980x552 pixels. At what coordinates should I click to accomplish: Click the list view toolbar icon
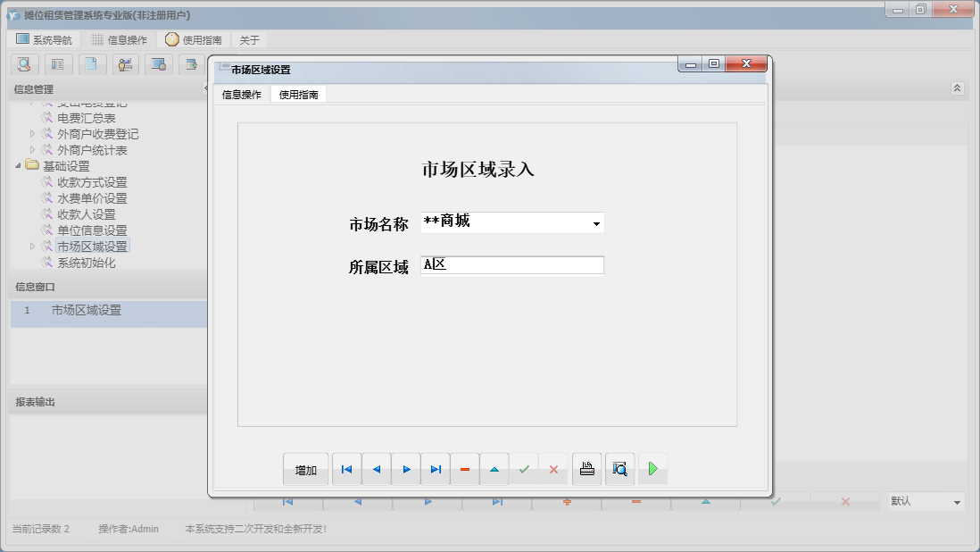(x=57, y=64)
